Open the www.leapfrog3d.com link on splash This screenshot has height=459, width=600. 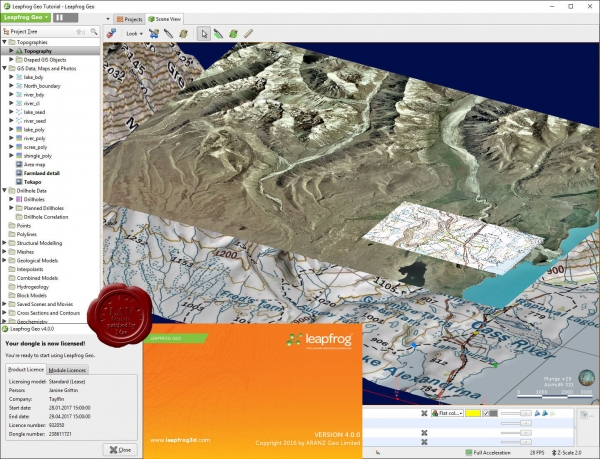(x=180, y=440)
